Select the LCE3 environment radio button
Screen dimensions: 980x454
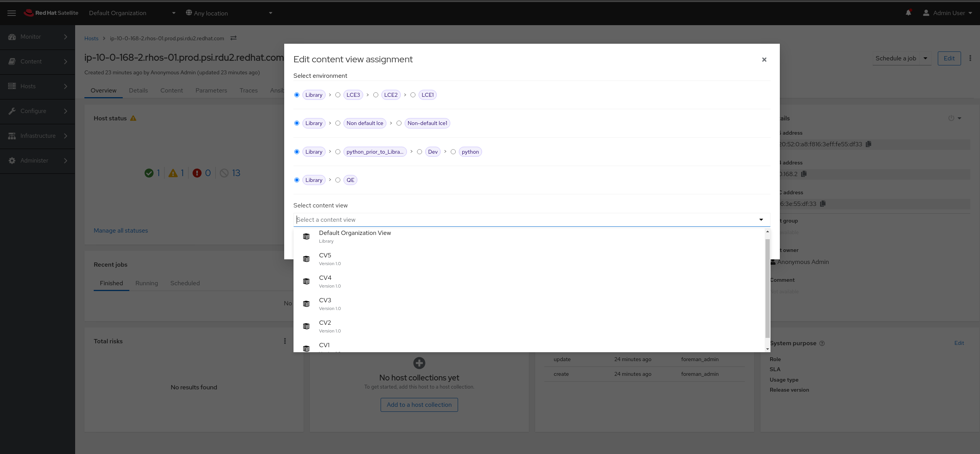point(338,95)
